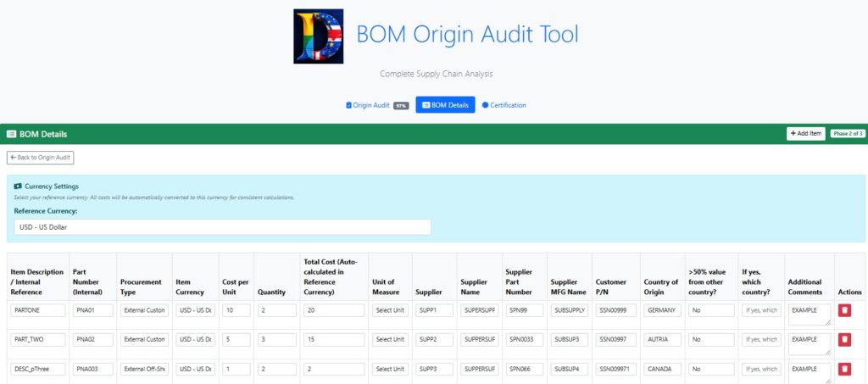Click the clipboard icon next to Origin Audit
The image size is (868, 384).
tap(348, 105)
